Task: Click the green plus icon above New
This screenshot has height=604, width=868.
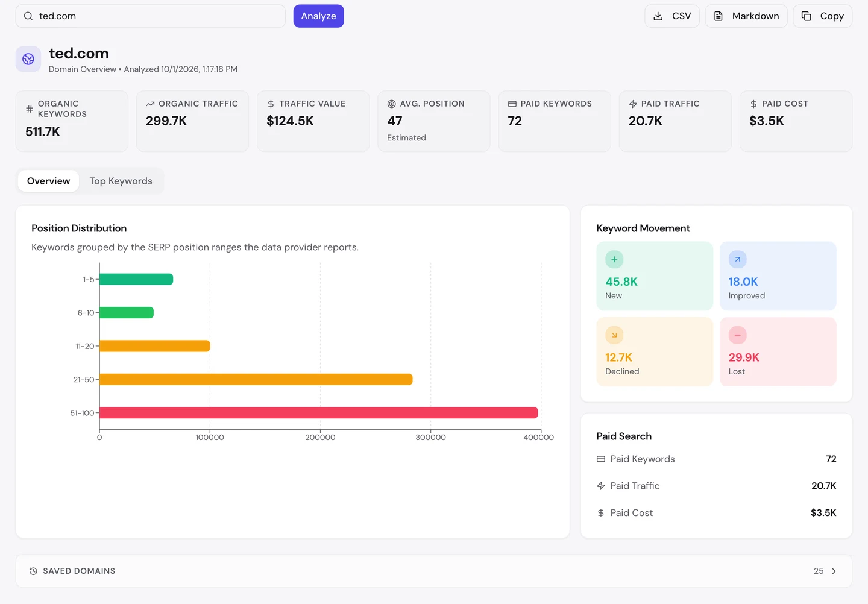Action: pos(614,259)
